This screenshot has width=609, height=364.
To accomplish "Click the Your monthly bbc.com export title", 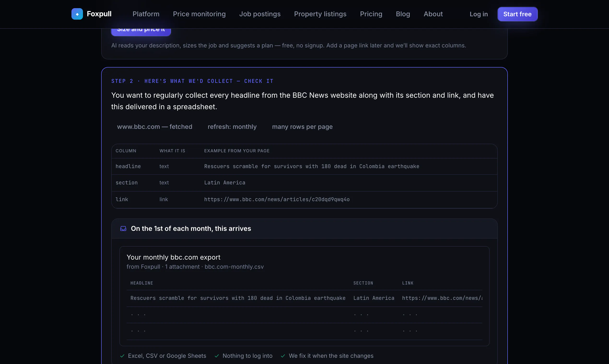I will point(173,257).
